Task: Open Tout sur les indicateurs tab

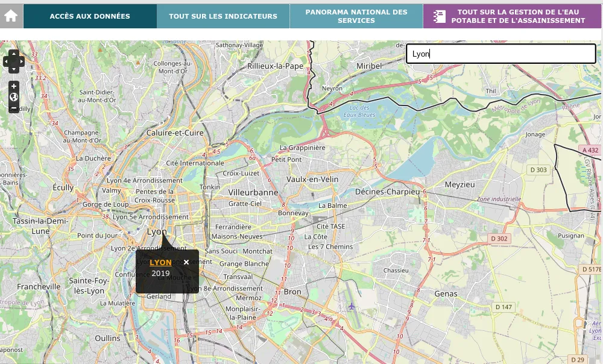Action: (223, 16)
